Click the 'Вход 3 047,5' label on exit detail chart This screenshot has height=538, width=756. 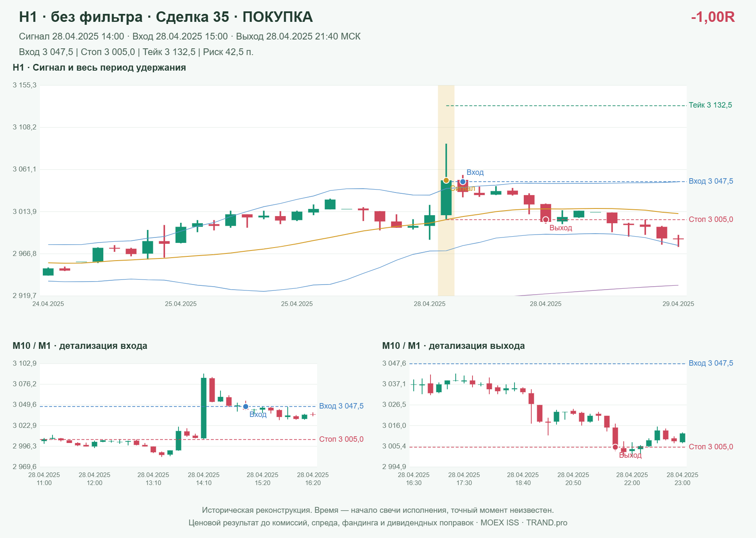[x=711, y=363]
